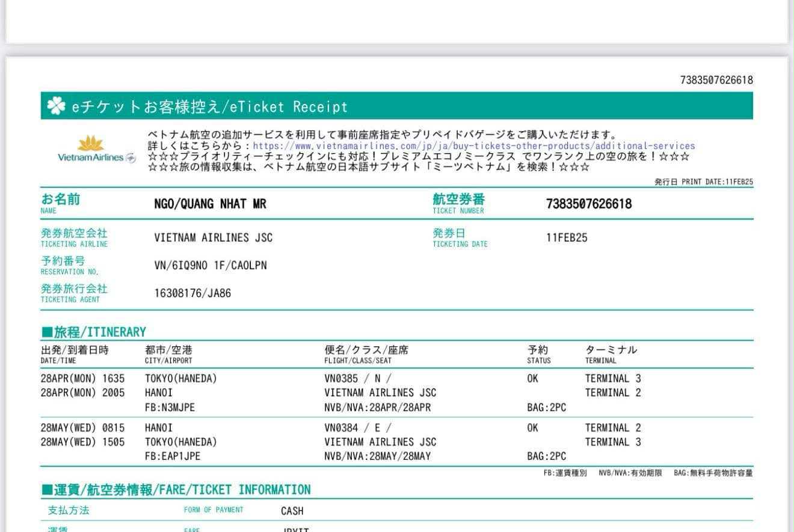Click fare basis FB:EAP1JPE
The height and width of the screenshot is (532, 794).
point(172,456)
